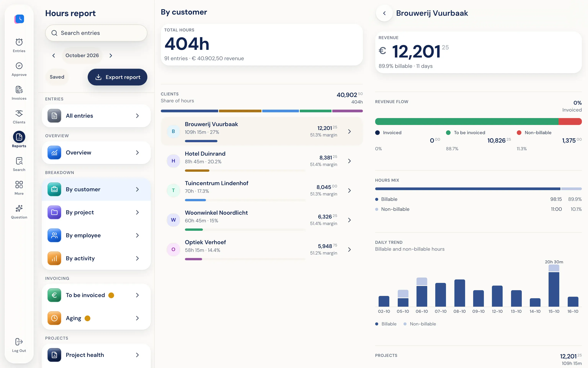Click the Aging clock icon
Viewport: 588px width, 368px height.
point(54,318)
